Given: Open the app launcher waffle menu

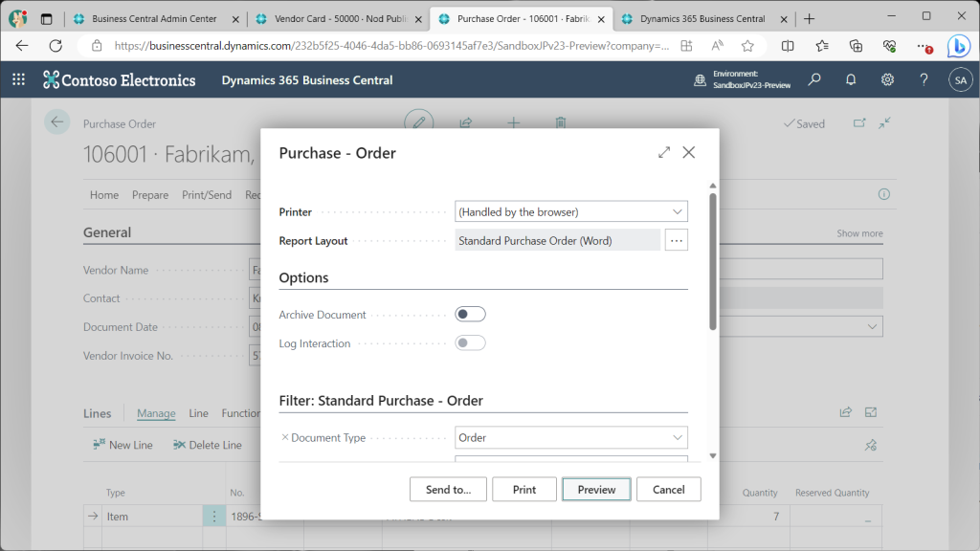Looking at the screenshot, I should [19, 79].
